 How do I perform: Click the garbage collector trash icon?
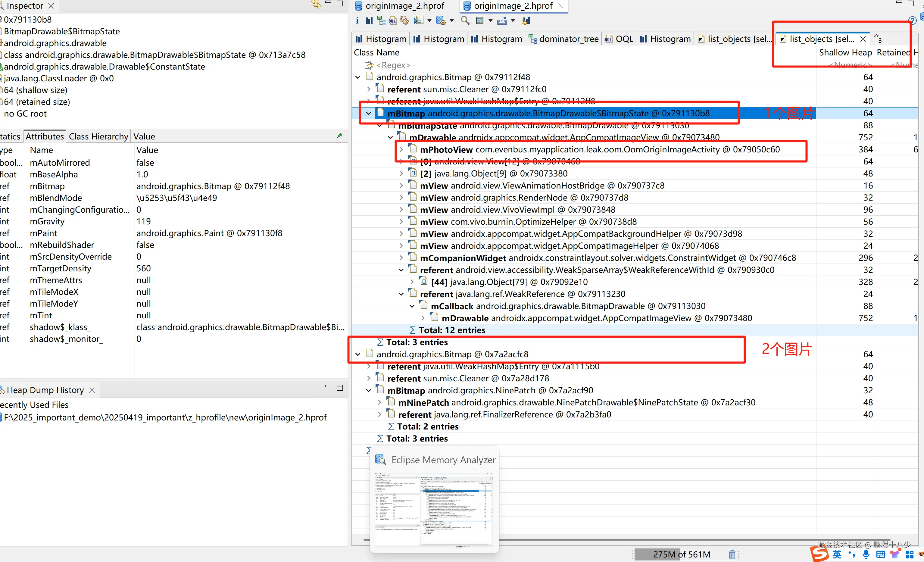pyautogui.click(x=732, y=554)
